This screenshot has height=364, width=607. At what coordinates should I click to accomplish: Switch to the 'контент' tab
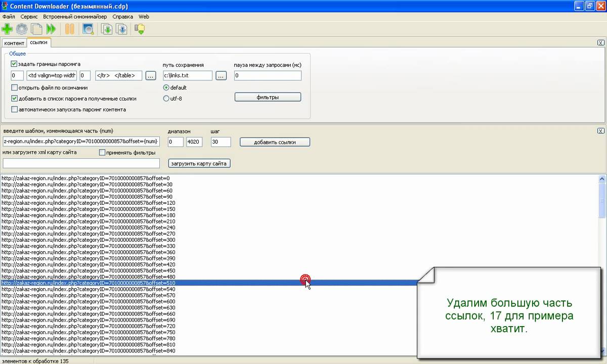pos(14,43)
